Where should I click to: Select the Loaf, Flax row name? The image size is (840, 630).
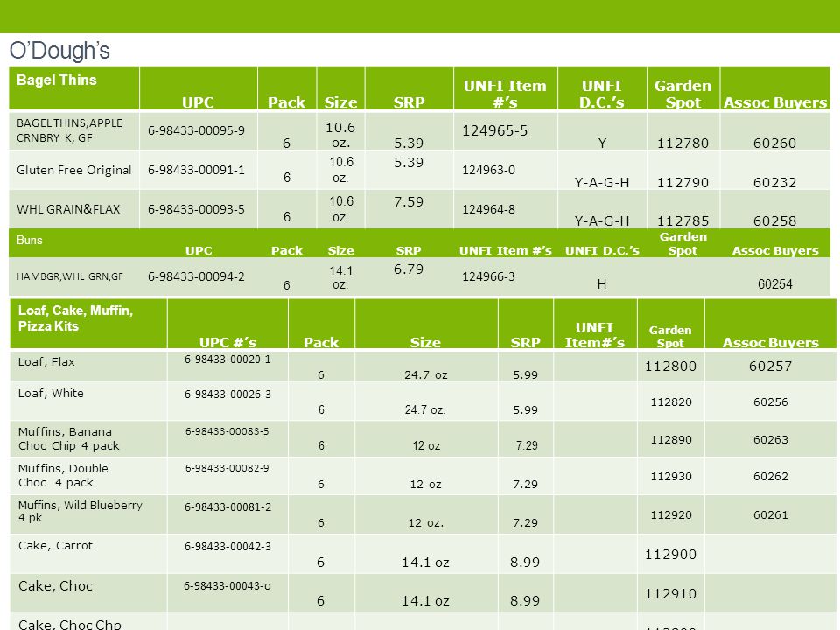pos(46,362)
